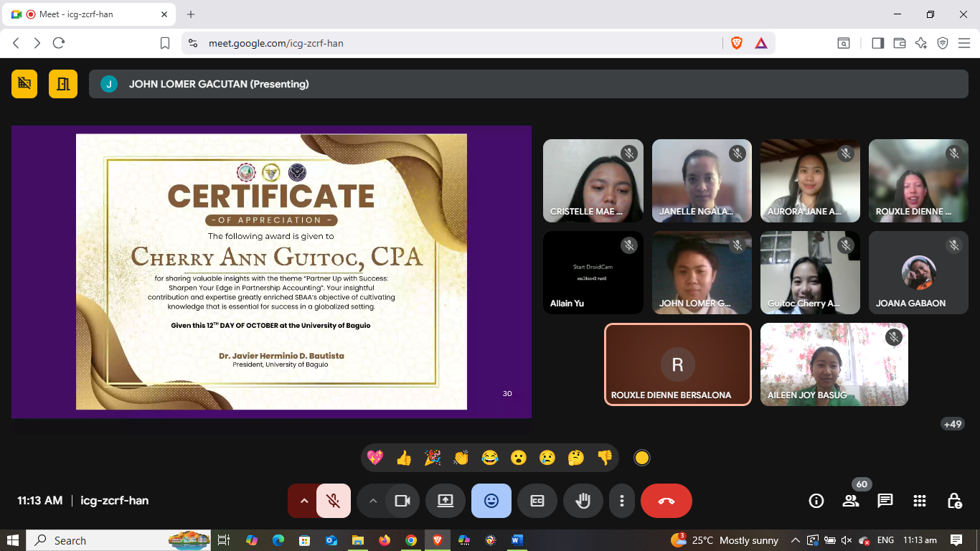The width and height of the screenshot is (980, 551).
Task: Toggle closed captions button
Action: click(x=537, y=501)
